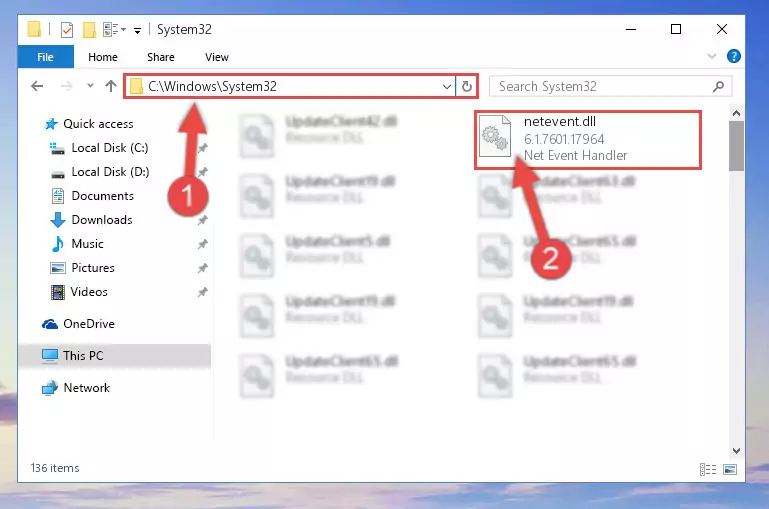This screenshot has width=769, height=509.
Task: Click the netevent.dll gear file icon
Action: [x=494, y=136]
